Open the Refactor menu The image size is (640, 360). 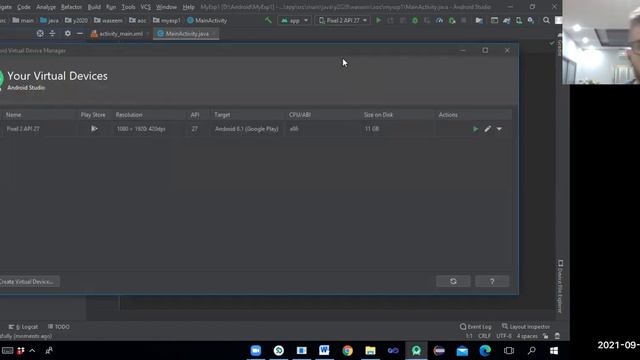point(71,7)
